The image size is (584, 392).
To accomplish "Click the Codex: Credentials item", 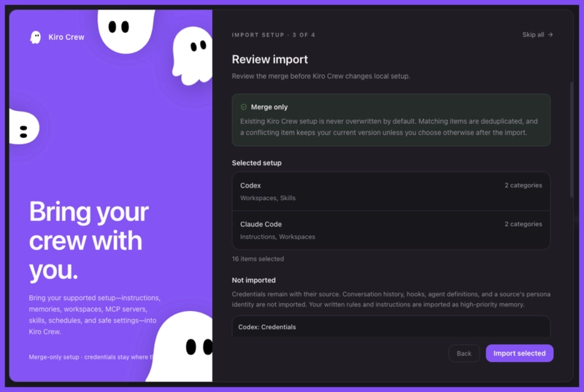I will click(391, 327).
